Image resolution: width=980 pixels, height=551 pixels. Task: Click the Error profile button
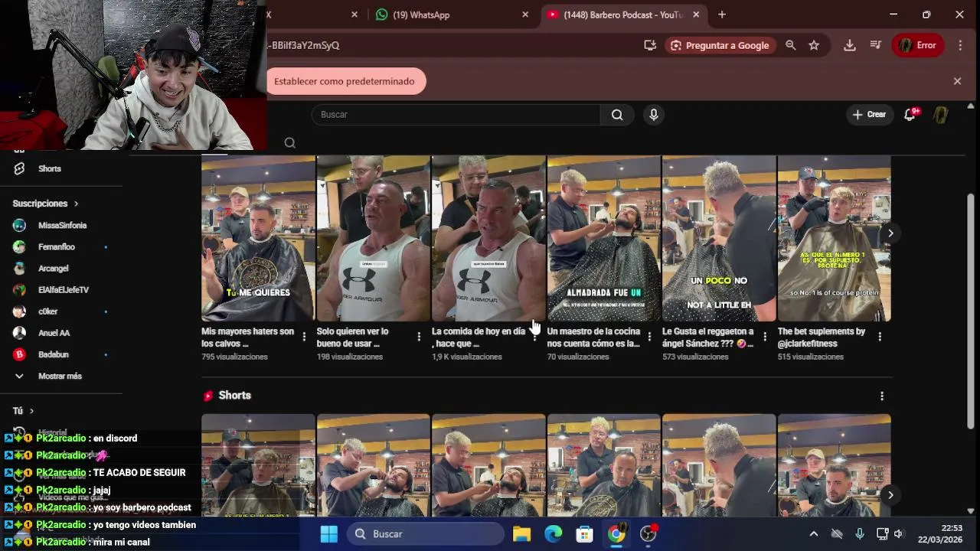[x=917, y=45]
